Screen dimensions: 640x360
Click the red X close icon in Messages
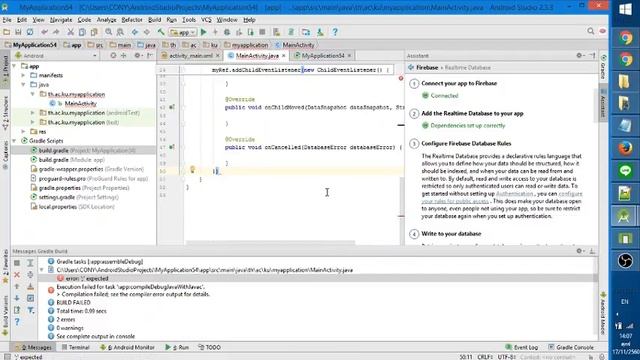tap(17, 275)
